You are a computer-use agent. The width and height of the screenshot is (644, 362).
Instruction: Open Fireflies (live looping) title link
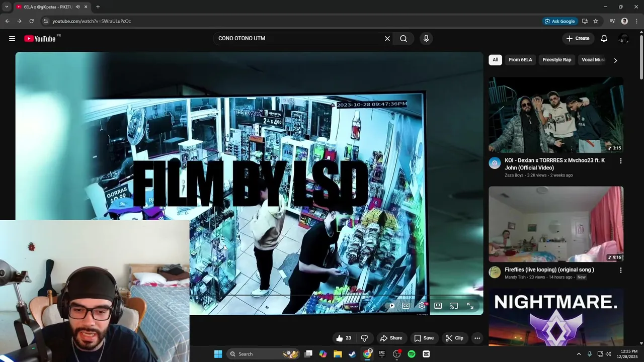[549, 270]
